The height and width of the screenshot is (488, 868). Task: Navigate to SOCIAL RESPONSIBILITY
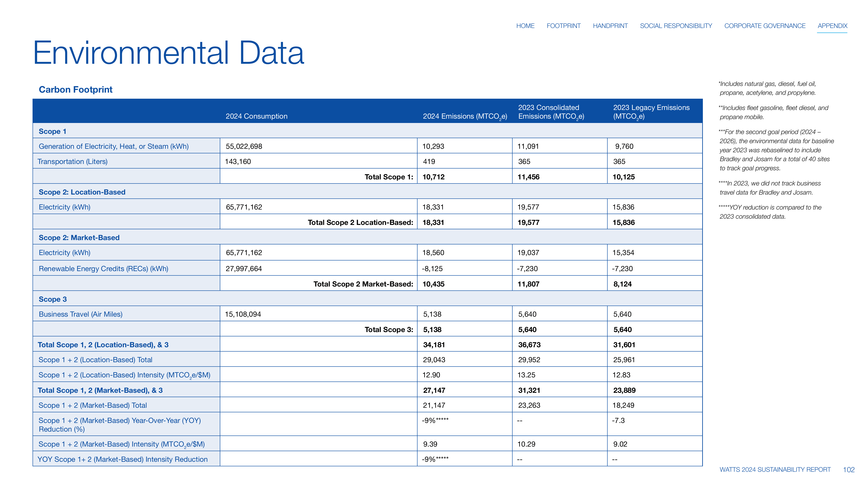click(676, 26)
